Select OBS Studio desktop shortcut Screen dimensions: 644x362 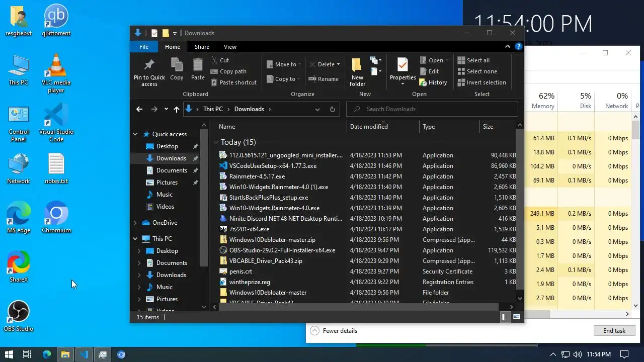pyautogui.click(x=18, y=316)
